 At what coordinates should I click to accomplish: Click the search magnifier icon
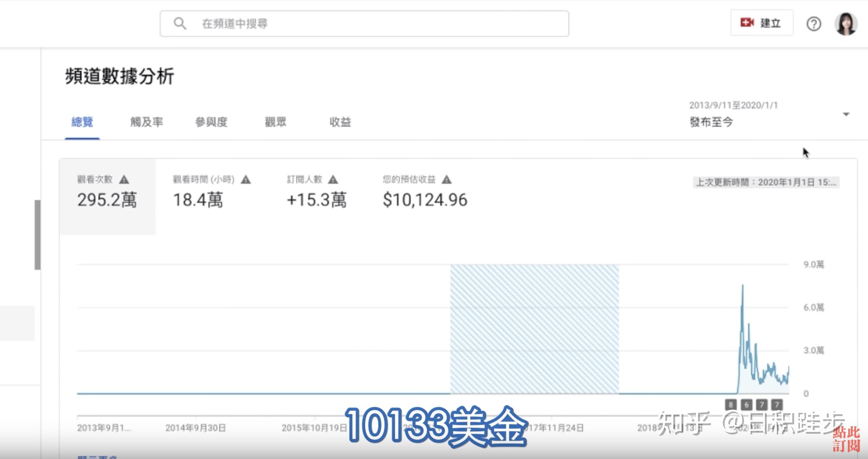click(x=180, y=24)
